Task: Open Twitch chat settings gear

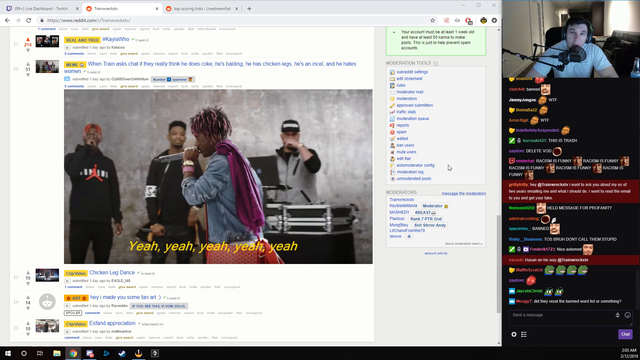Action: 514,334
